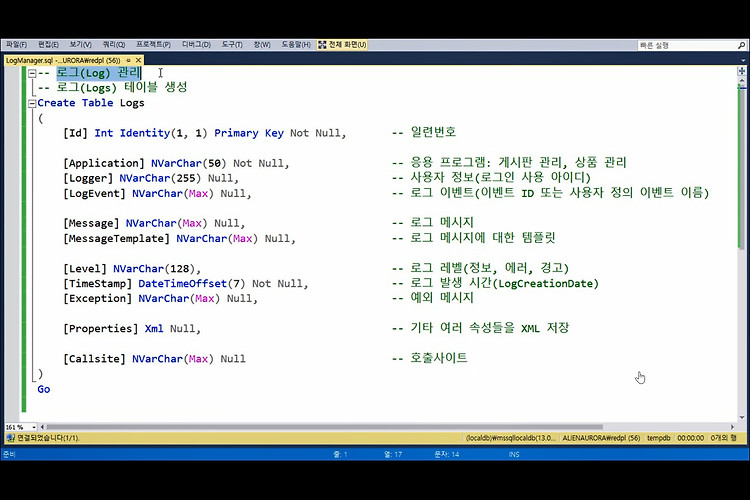Select the LogManager.sql document tab
Screen dimensions: 750x500
tap(63, 60)
